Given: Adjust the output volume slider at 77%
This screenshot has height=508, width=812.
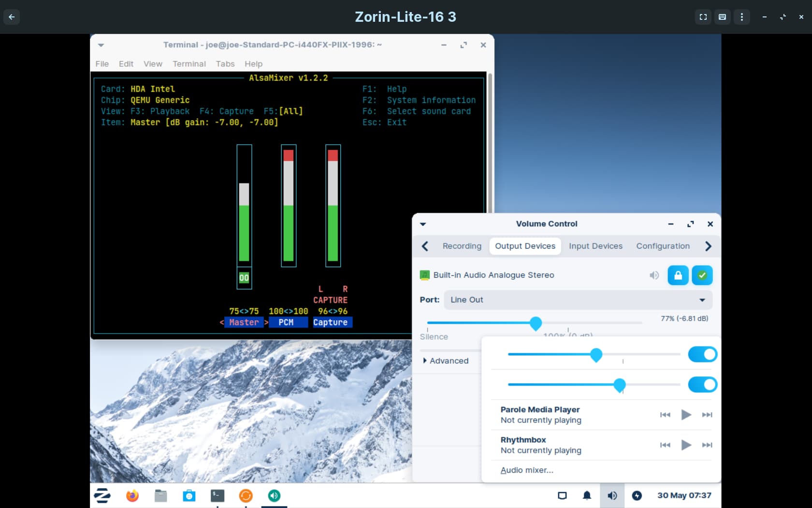Looking at the screenshot, I should pyautogui.click(x=536, y=323).
